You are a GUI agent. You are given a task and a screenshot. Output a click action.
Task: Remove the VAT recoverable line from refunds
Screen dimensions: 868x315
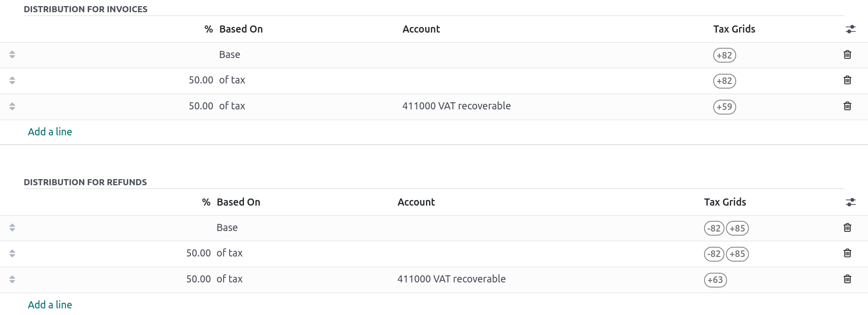[x=847, y=278]
